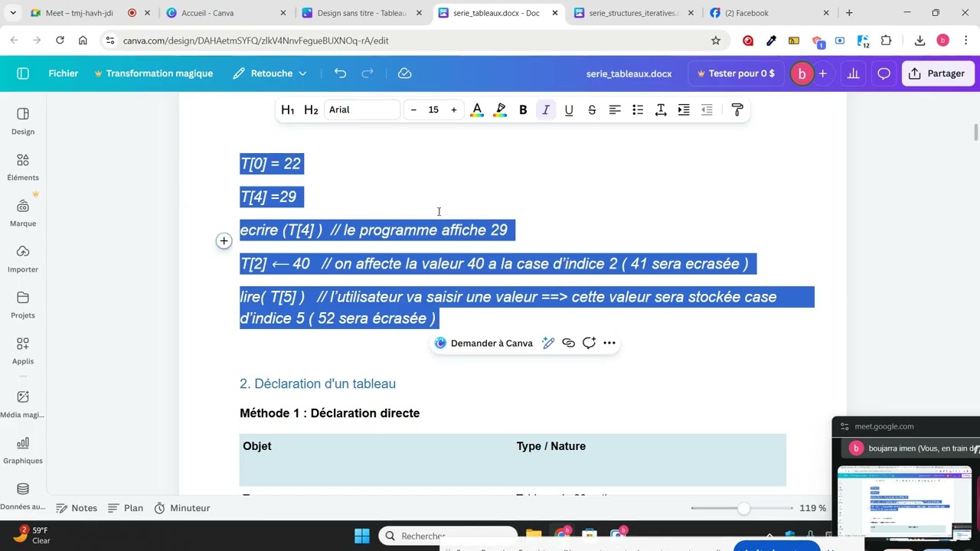980x551 pixels.
Task: Open Importer sidebar panel
Action: (23, 259)
